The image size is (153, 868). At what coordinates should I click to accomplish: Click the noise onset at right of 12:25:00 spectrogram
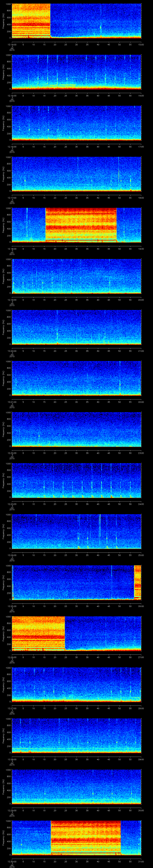[x=137, y=582]
